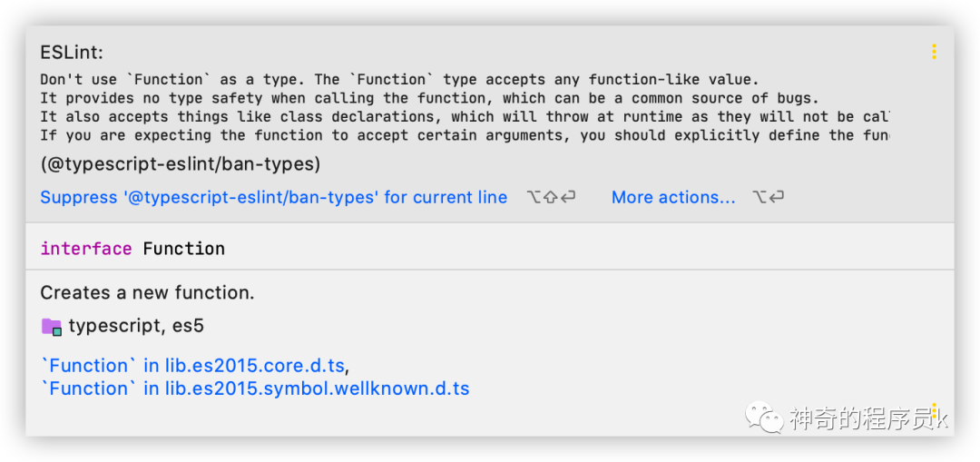This screenshot has height=462, width=980.
Task: Open `Function` in lib.es2015.symbol.wellknown.d.ts
Action: [255, 388]
